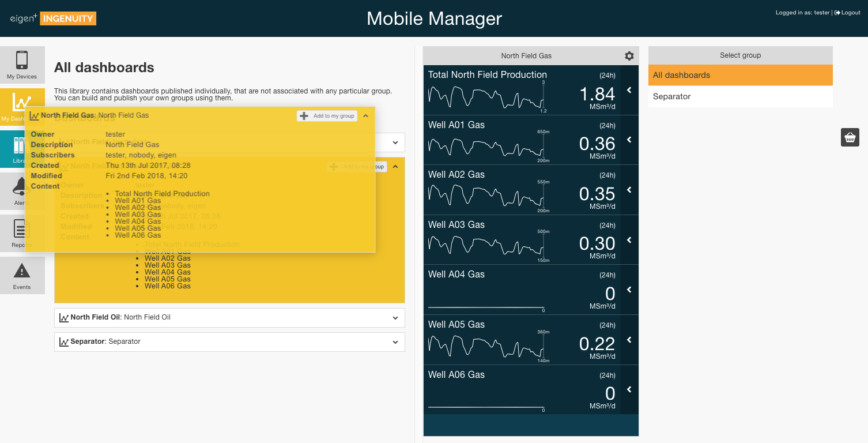The image size is (868, 443).
Task: Click the Well A06 Gas tile title
Action: tap(456, 375)
